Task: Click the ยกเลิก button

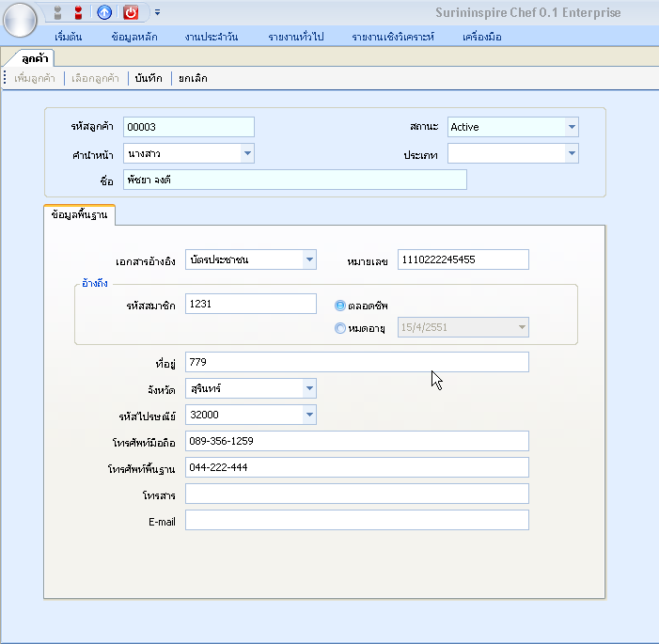Action: [x=193, y=78]
